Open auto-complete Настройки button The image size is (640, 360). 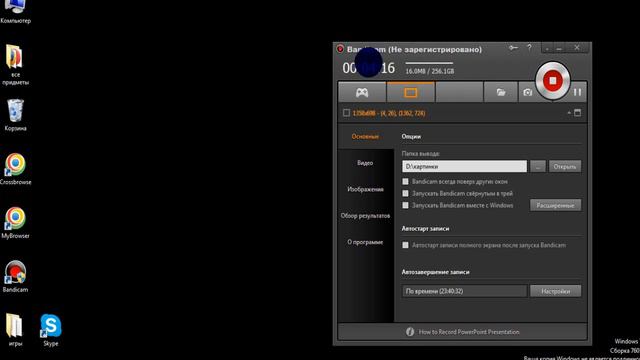coord(556,291)
